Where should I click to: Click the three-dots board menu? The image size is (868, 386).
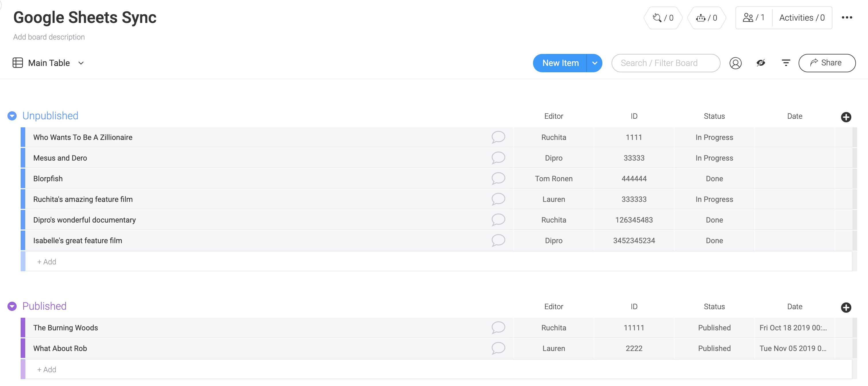[x=846, y=18]
